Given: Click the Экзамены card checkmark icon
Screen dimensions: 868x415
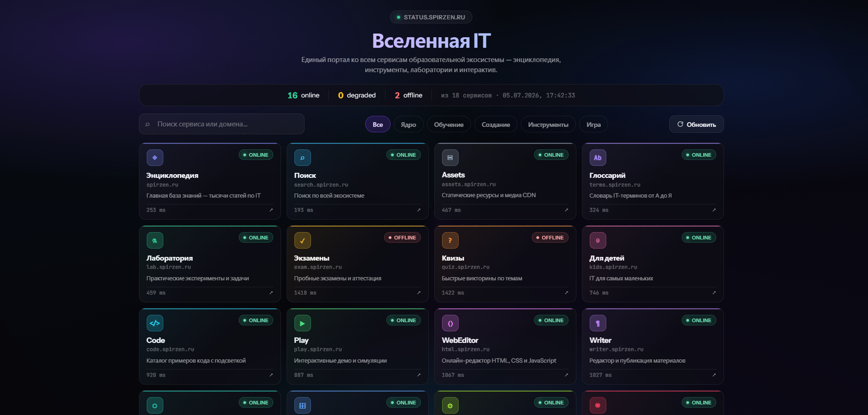Looking at the screenshot, I should click(x=303, y=240).
